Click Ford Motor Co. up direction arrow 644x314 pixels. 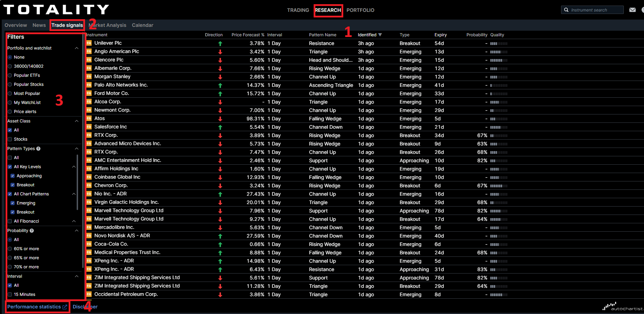(220, 94)
